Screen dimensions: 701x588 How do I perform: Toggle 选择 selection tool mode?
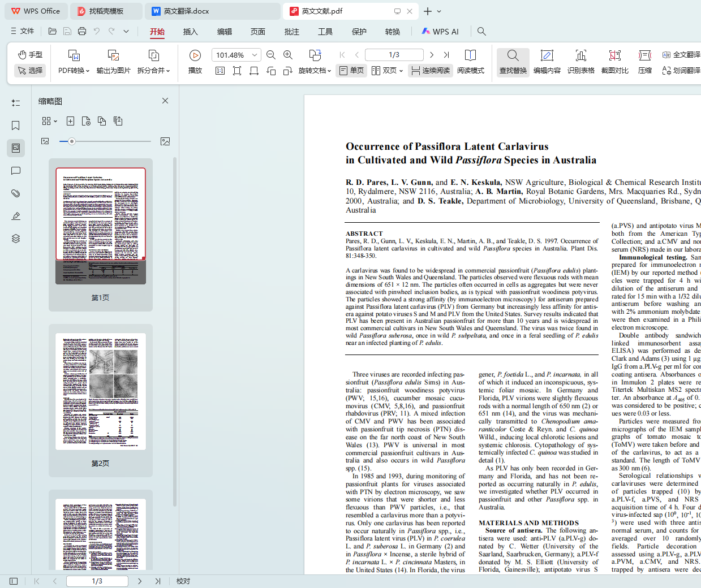pyautogui.click(x=30, y=71)
